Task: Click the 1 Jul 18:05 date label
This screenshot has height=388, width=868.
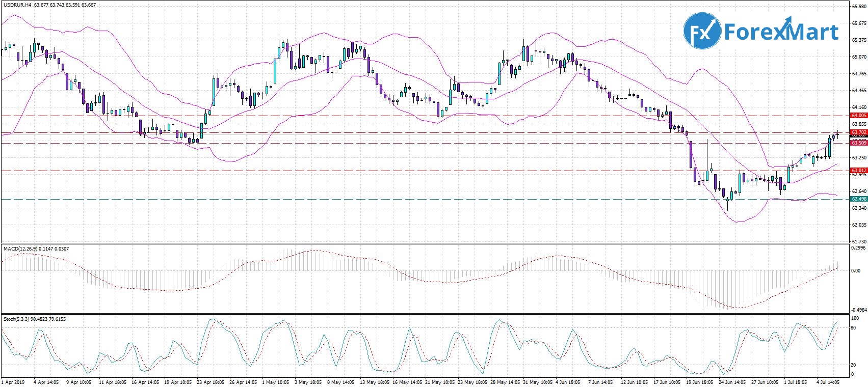Action: [796, 382]
